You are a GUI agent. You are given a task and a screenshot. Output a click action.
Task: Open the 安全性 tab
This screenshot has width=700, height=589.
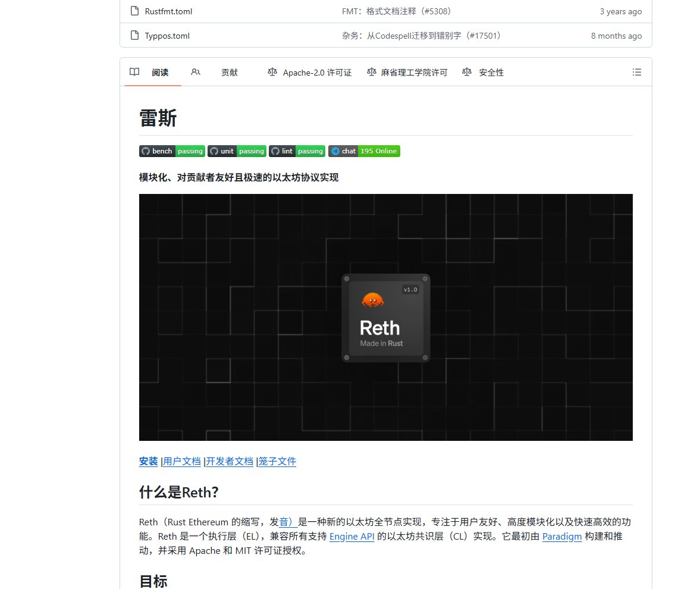click(x=491, y=73)
